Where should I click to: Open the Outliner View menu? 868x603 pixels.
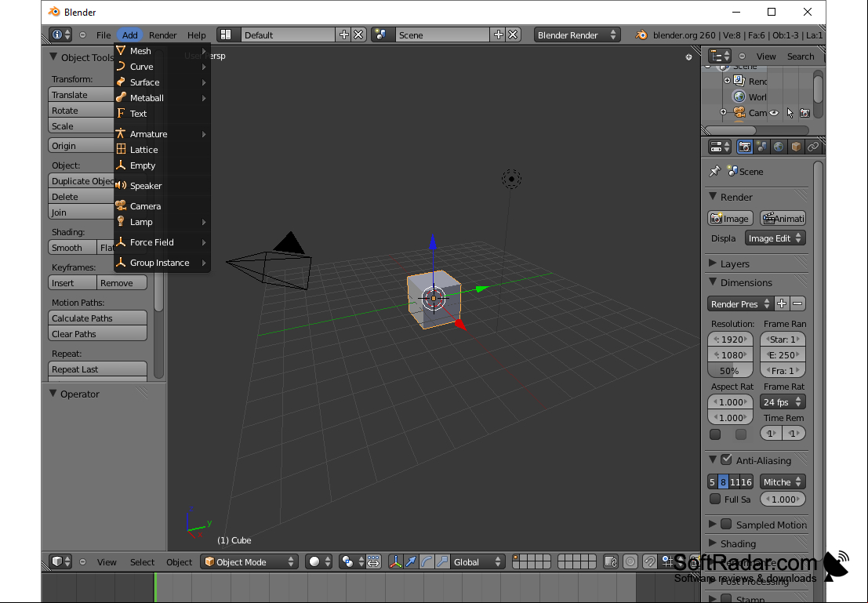coord(766,56)
